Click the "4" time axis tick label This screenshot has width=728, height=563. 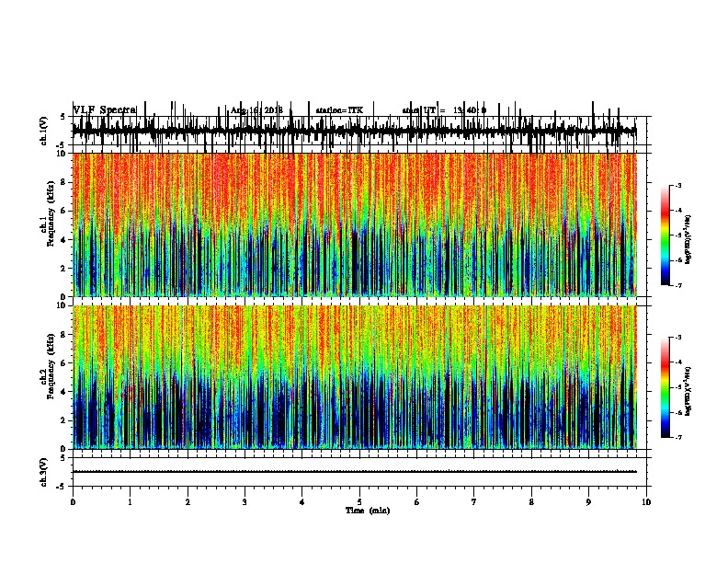point(302,501)
